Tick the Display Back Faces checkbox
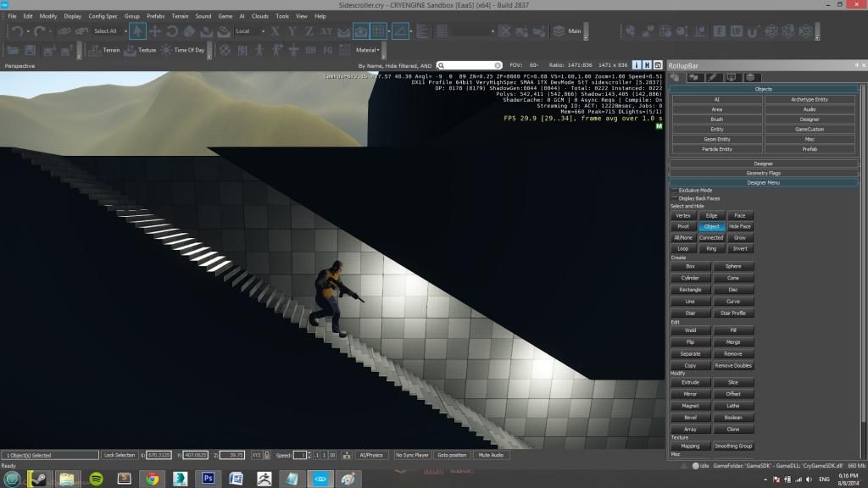The width and height of the screenshot is (868, 488). click(x=674, y=198)
